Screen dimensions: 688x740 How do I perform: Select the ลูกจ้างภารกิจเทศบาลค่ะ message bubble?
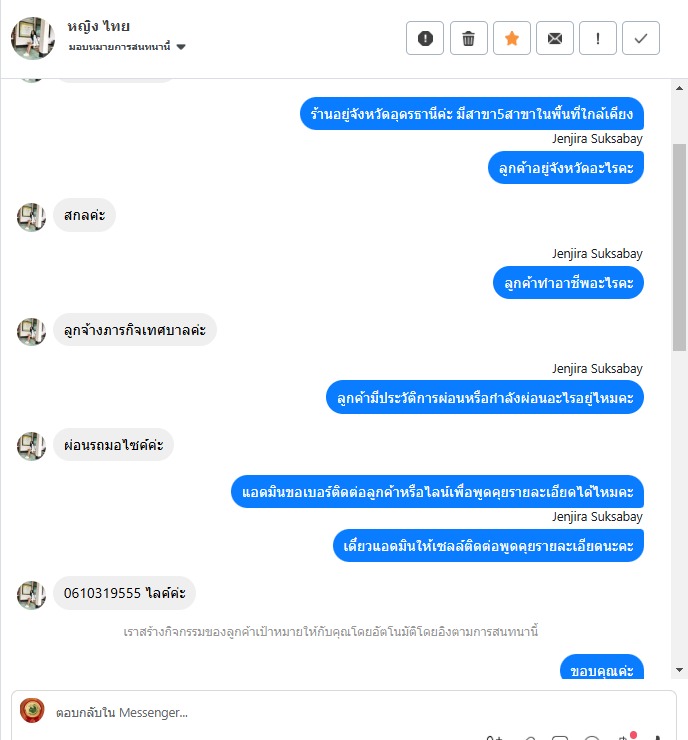pos(135,330)
